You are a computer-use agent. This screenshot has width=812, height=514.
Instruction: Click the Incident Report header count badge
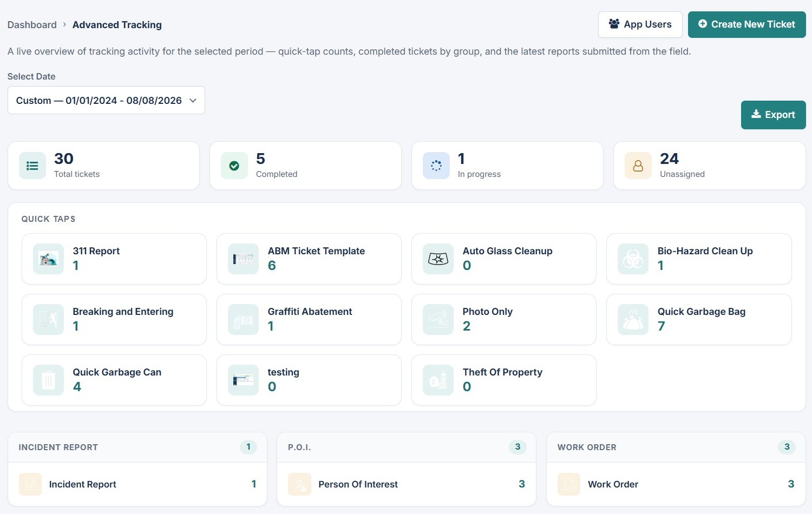point(248,447)
